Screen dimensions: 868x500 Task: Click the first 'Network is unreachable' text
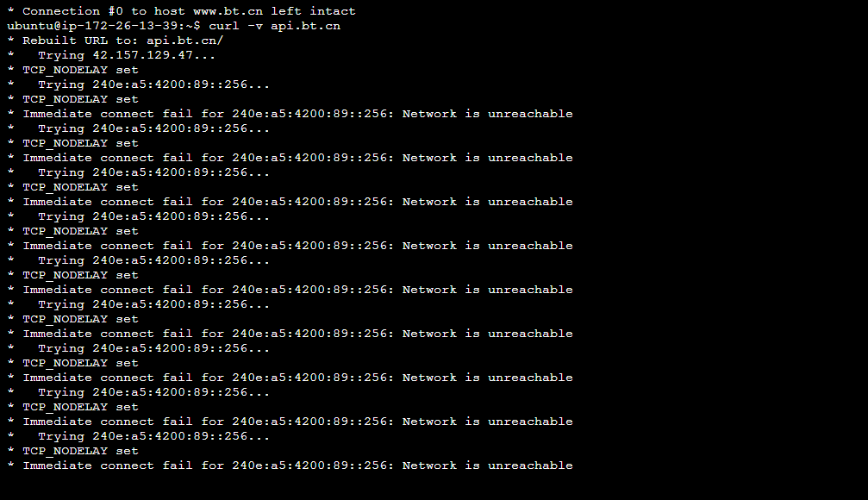click(487, 114)
